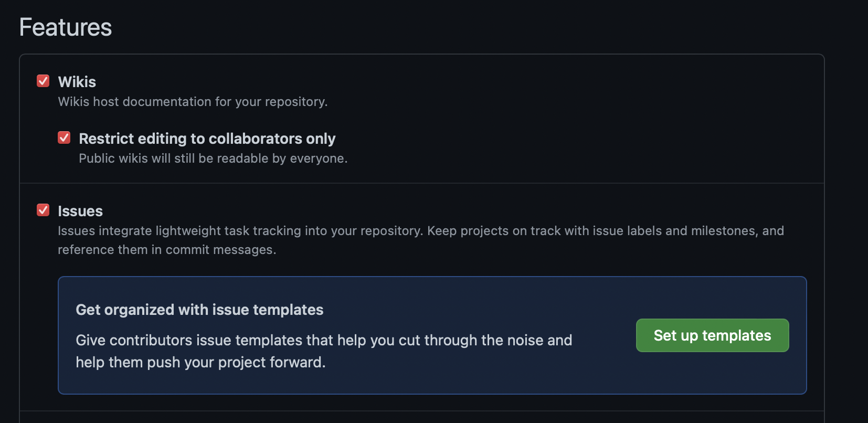Click the Give contributors issue templates text

tap(324, 340)
